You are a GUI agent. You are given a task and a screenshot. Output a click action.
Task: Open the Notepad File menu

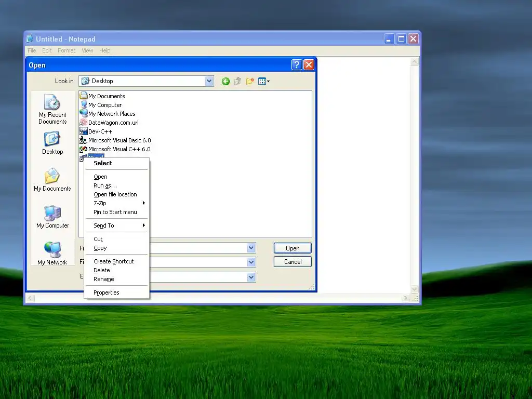click(x=32, y=50)
